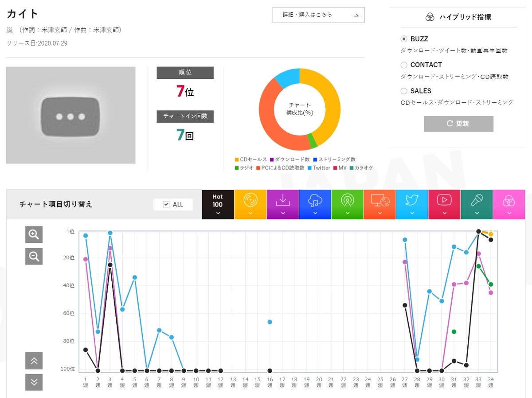Click the PCによるCD読取数 legend entry

tap(280, 168)
